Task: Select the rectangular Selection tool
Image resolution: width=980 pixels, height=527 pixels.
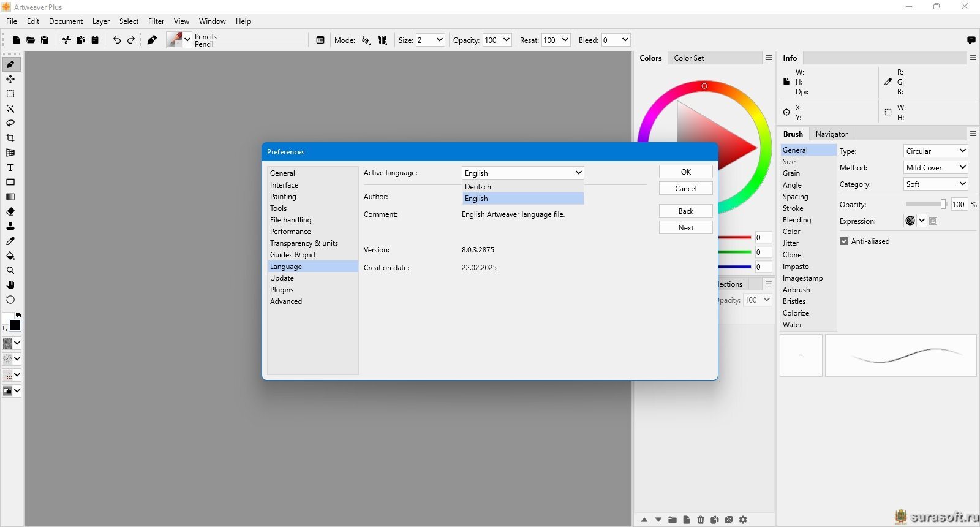Action: pyautogui.click(x=10, y=94)
